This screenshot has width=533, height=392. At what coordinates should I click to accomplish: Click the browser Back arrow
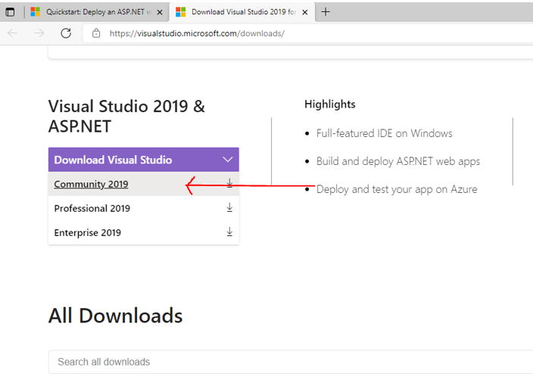click(x=13, y=33)
